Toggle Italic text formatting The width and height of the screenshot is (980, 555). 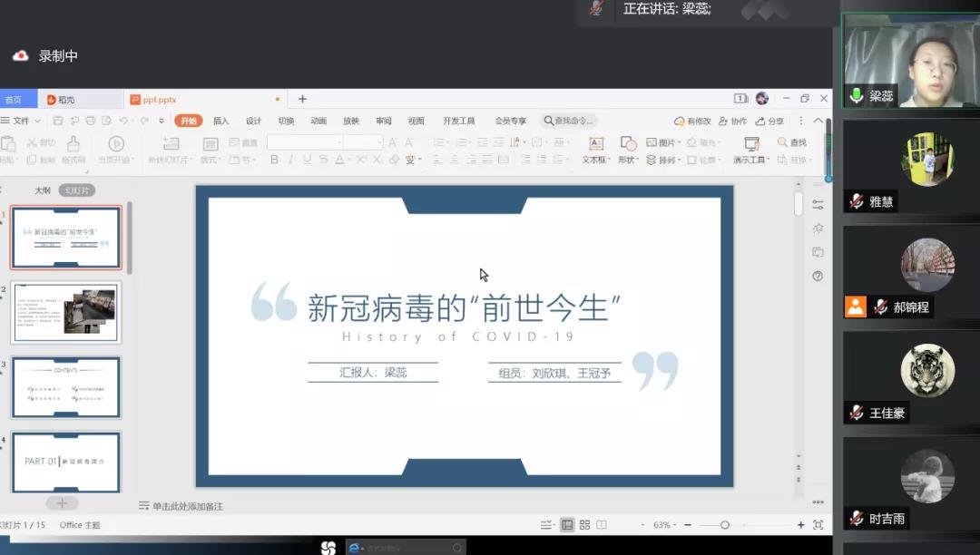290,160
